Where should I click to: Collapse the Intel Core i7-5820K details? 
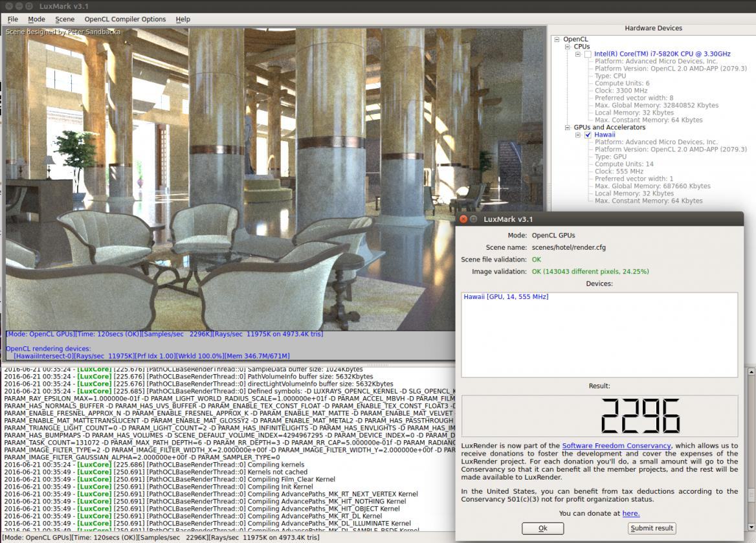(x=577, y=54)
